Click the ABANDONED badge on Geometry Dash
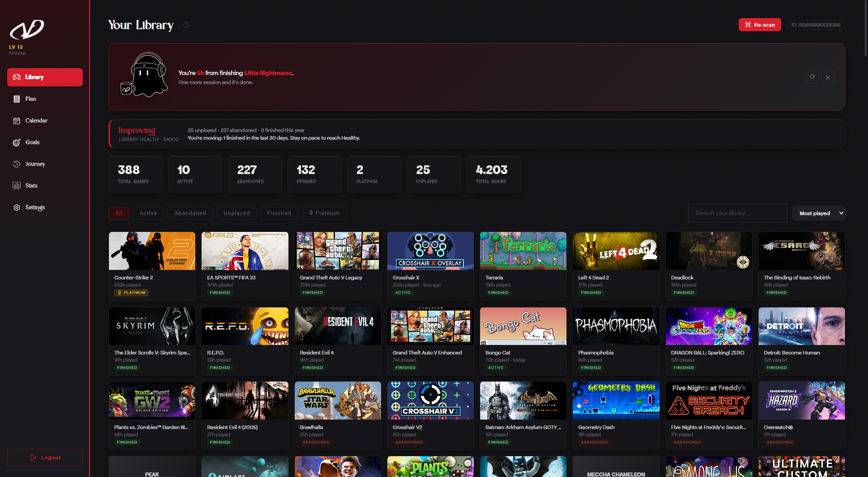Viewport: 868px width, 477px height. (x=594, y=442)
